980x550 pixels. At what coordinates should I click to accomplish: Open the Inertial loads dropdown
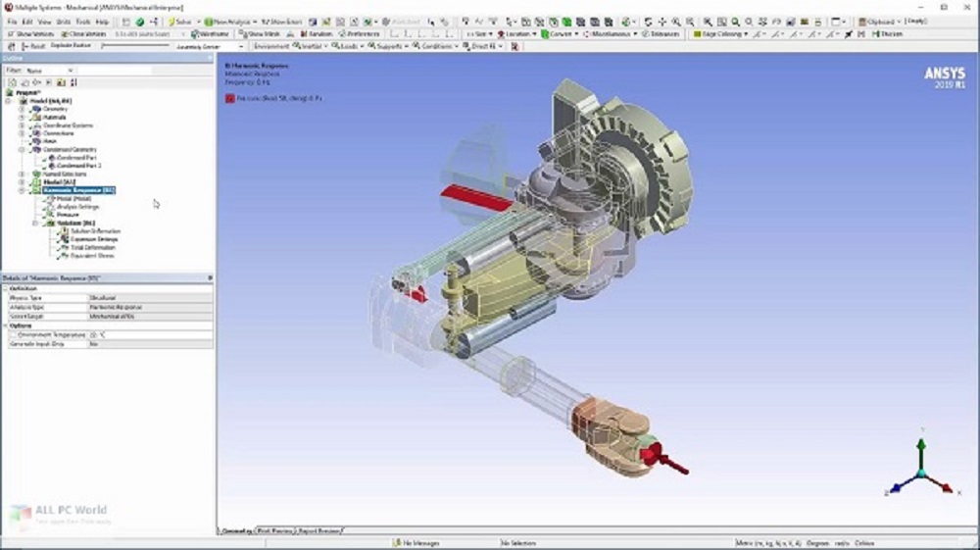click(310, 46)
